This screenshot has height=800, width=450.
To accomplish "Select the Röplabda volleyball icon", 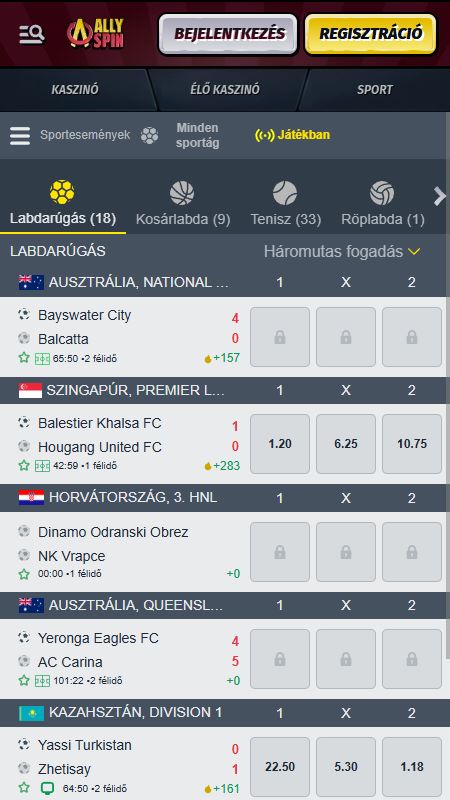I will [x=382, y=193].
